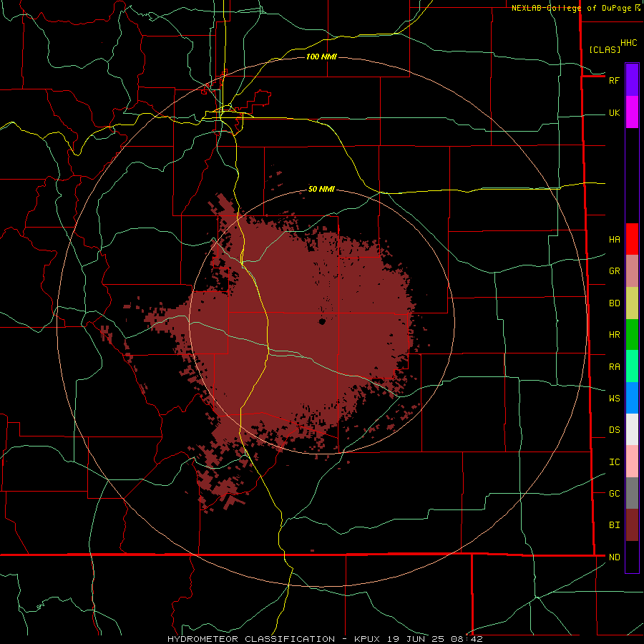Click the GR legend label
The height and width of the screenshot is (644, 644).
tap(614, 271)
